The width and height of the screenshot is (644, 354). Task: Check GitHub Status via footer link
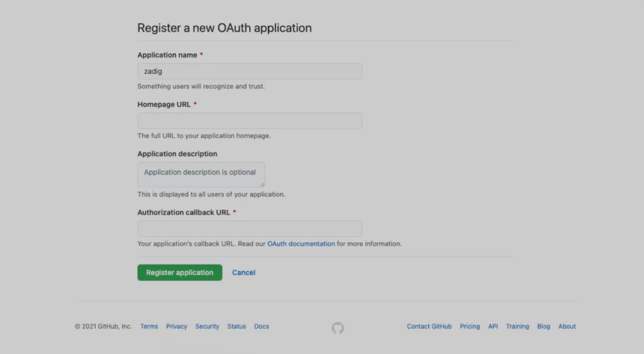click(x=236, y=326)
